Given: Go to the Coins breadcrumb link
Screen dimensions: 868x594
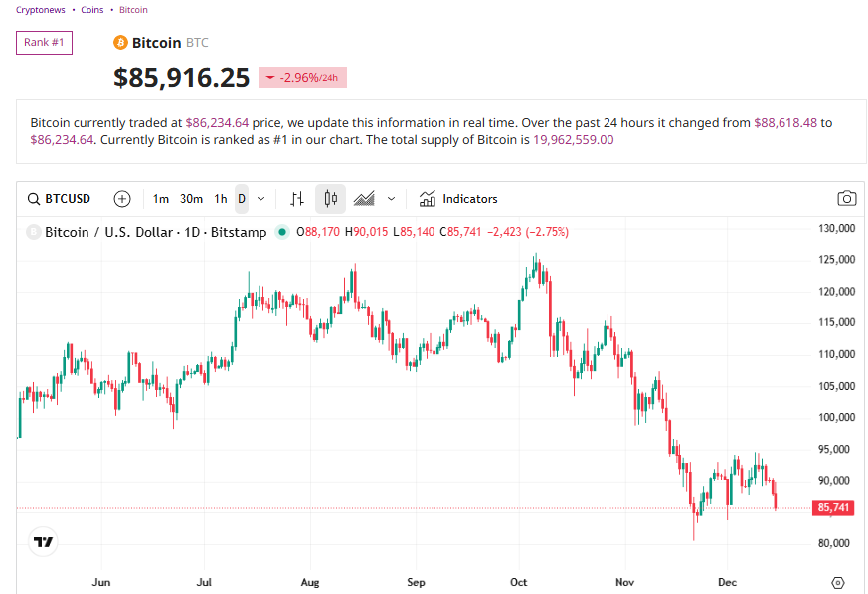Looking at the screenshot, I should point(92,10).
